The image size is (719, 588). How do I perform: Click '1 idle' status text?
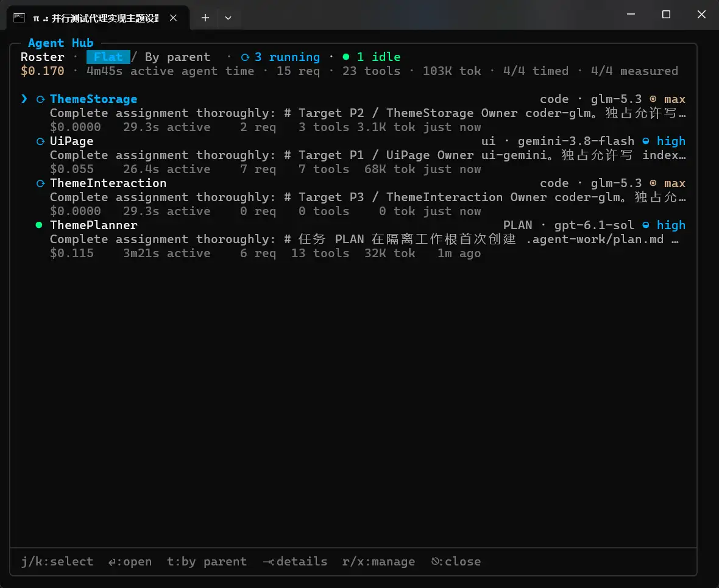[x=379, y=57]
